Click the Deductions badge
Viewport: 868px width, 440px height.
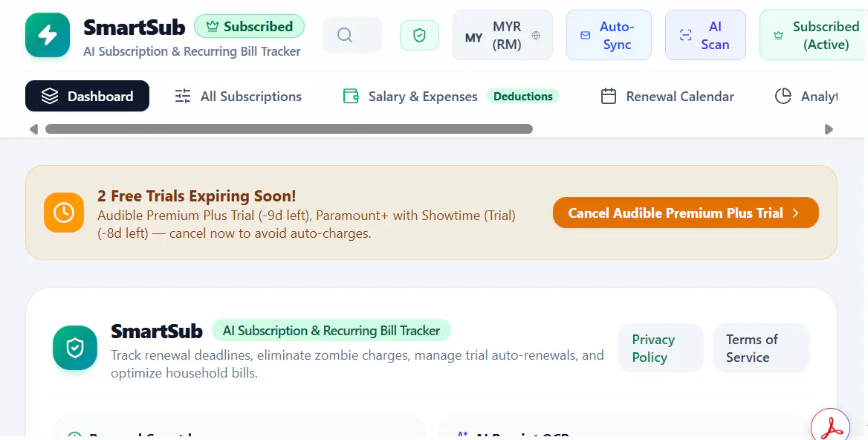(x=523, y=97)
